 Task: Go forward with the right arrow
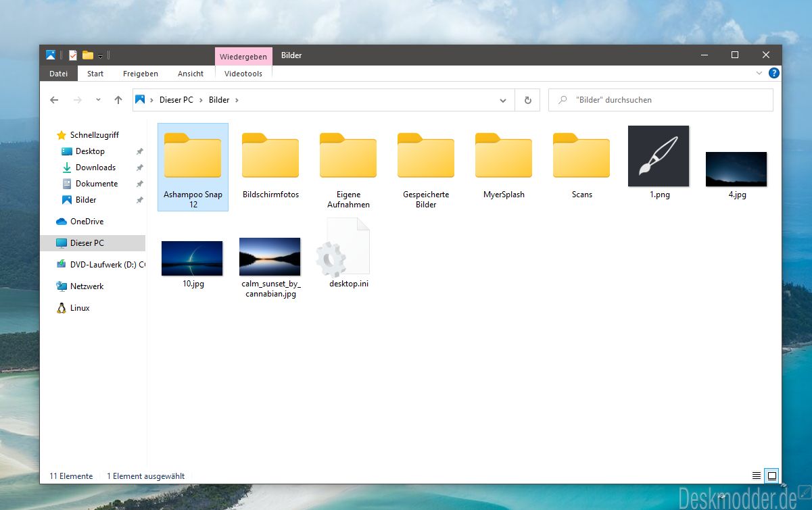tap(78, 100)
